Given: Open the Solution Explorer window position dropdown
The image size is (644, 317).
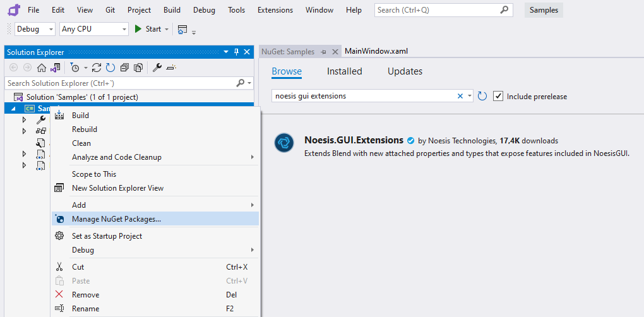Looking at the screenshot, I should point(225,52).
